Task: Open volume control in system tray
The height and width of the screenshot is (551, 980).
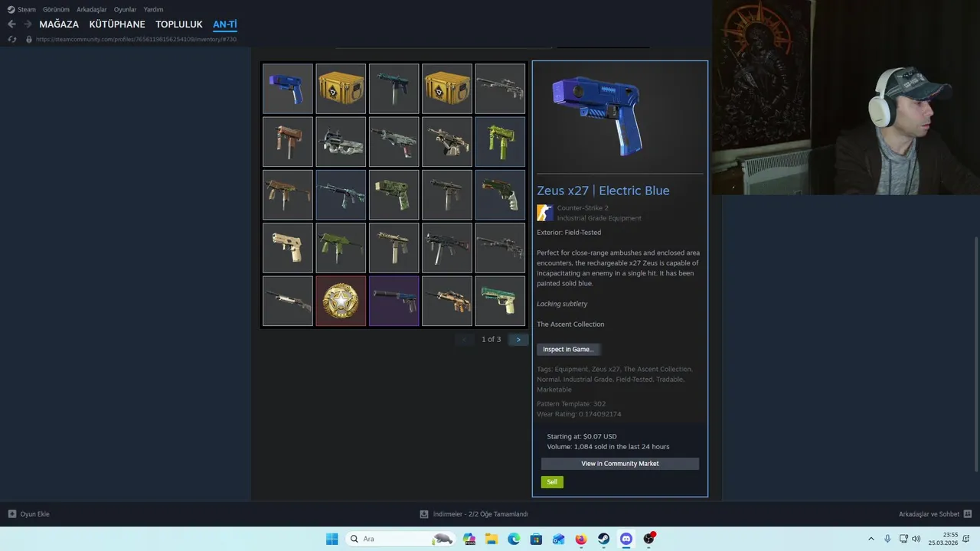Action: pyautogui.click(x=916, y=539)
